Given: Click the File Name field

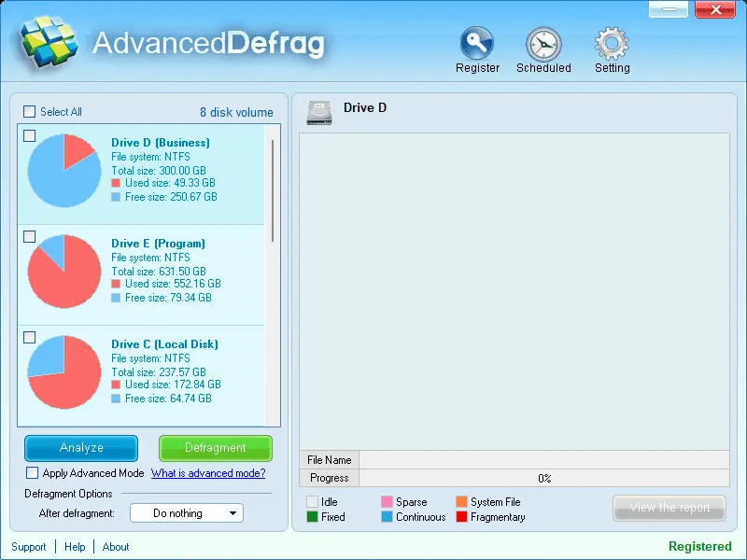Looking at the screenshot, I should 544,460.
